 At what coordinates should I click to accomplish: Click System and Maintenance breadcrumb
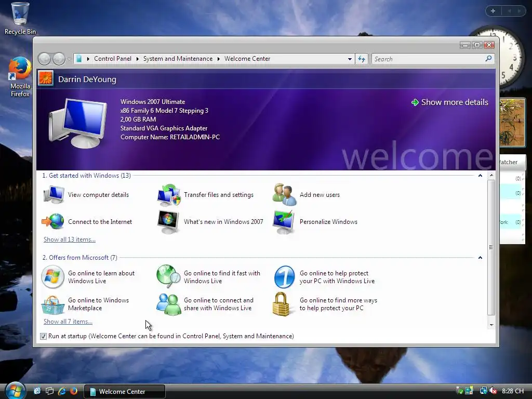pos(178,59)
